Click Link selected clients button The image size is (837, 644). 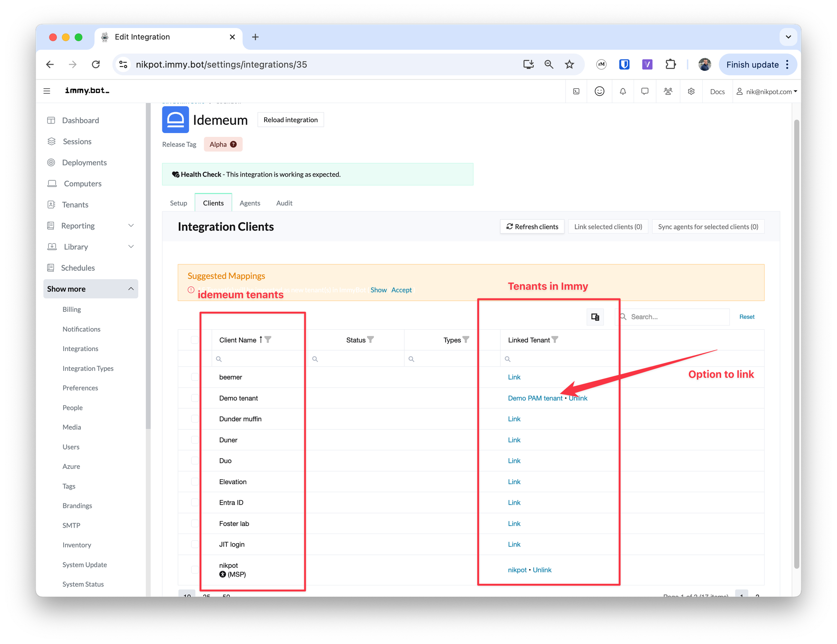click(608, 226)
